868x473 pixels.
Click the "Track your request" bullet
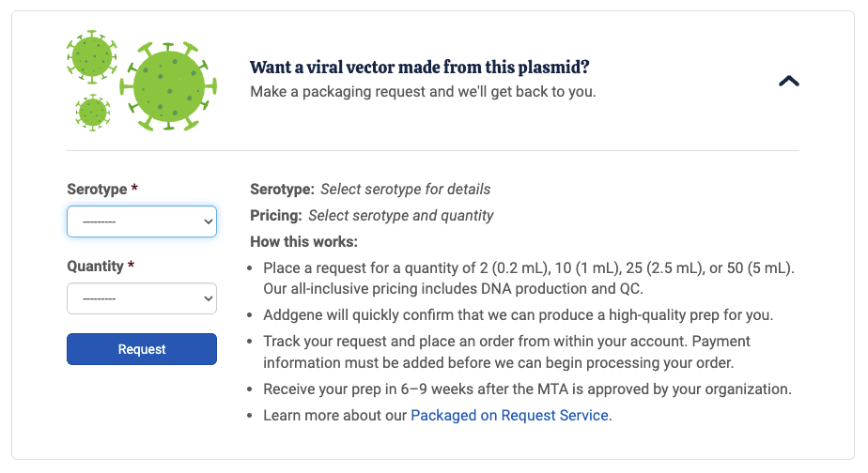pos(506,351)
